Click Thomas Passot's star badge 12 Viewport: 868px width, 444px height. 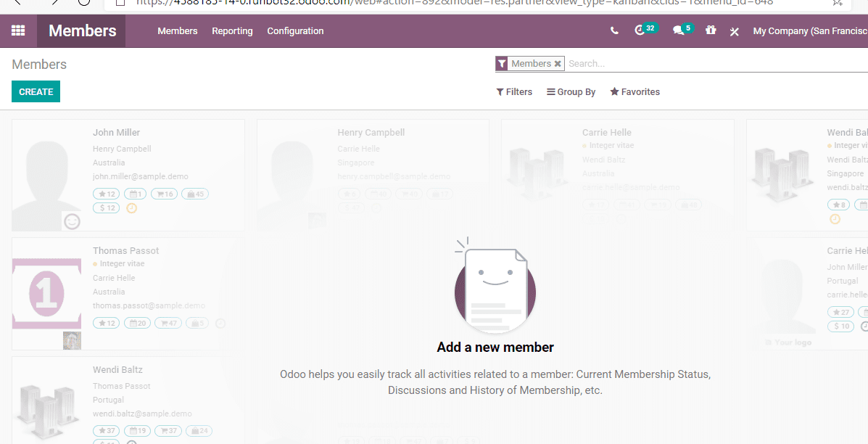pyautogui.click(x=107, y=324)
